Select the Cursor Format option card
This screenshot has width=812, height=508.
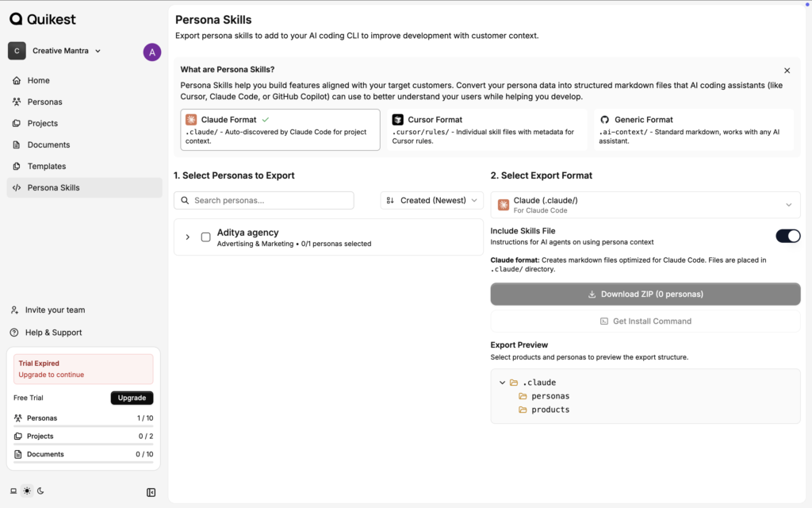(486, 130)
